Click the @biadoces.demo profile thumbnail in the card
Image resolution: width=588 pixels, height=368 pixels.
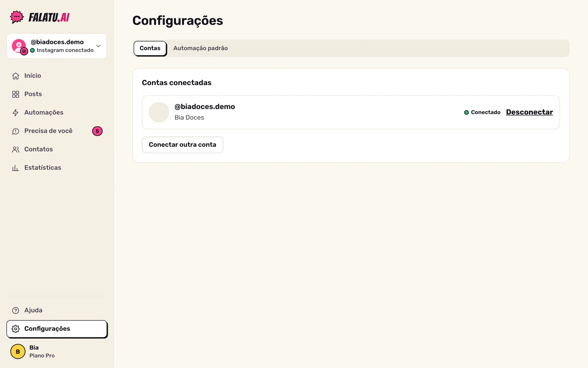click(159, 112)
